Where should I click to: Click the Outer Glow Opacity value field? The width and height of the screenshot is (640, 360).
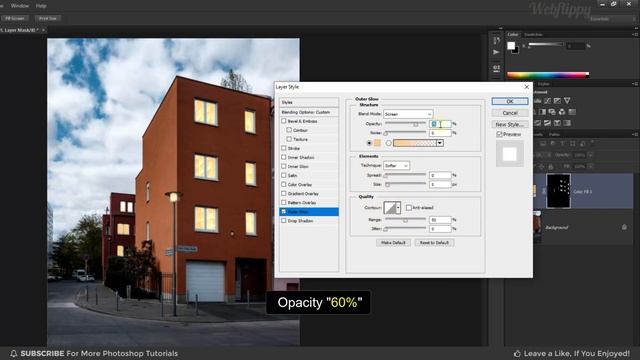(x=440, y=124)
